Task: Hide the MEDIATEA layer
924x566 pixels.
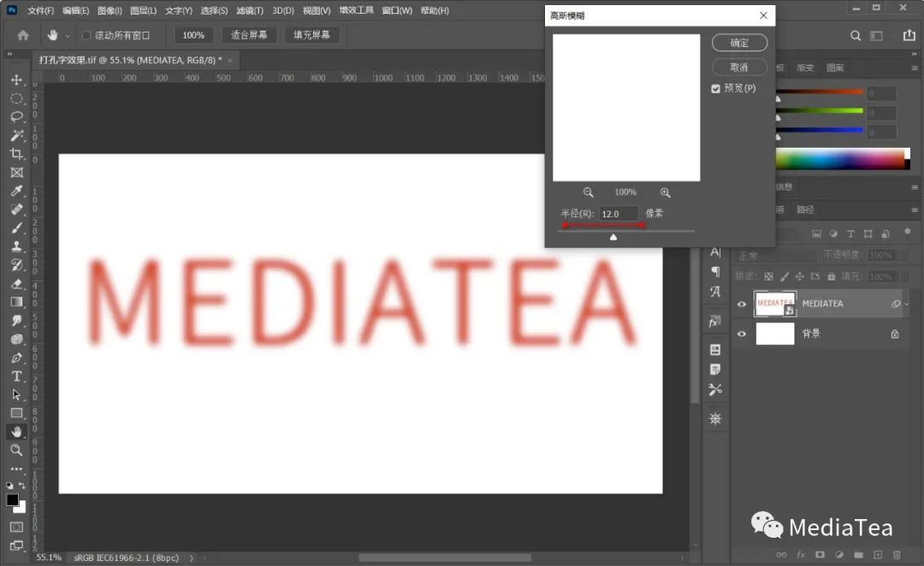Action: [x=742, y=304]
